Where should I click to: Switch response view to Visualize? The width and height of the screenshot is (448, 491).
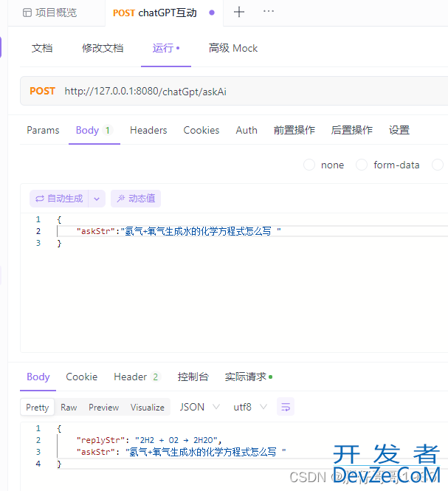[x=148, y=408]
